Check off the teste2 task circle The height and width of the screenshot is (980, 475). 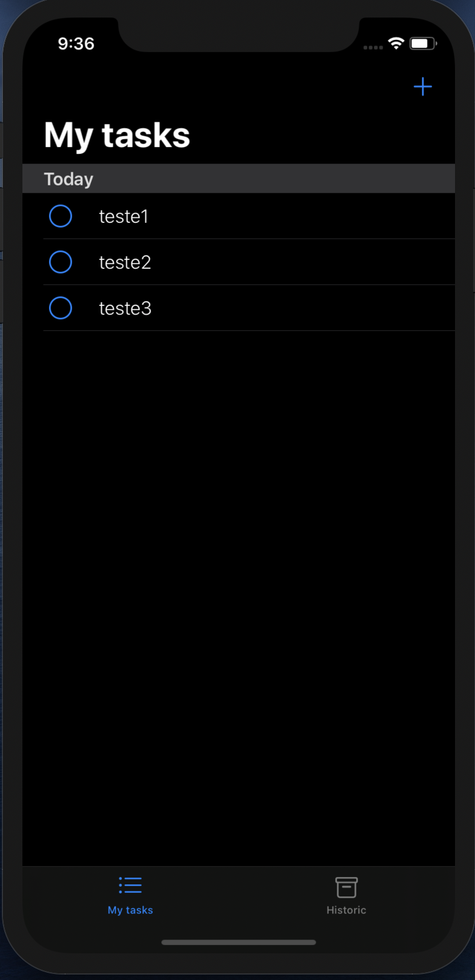60,262
